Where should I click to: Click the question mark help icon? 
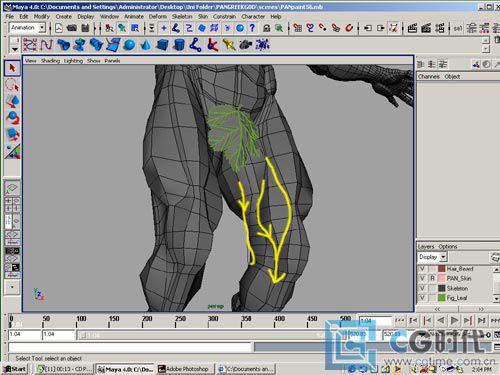[252, 28]
